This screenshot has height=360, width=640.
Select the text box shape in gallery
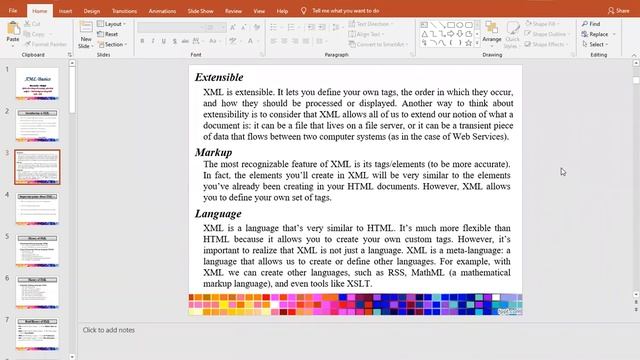pos(424,25)
